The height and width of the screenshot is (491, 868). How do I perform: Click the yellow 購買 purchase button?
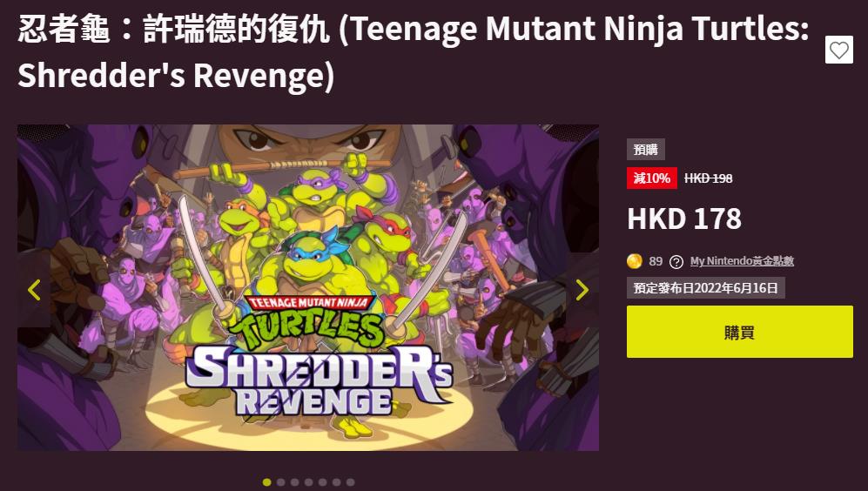tap(739, 332)
